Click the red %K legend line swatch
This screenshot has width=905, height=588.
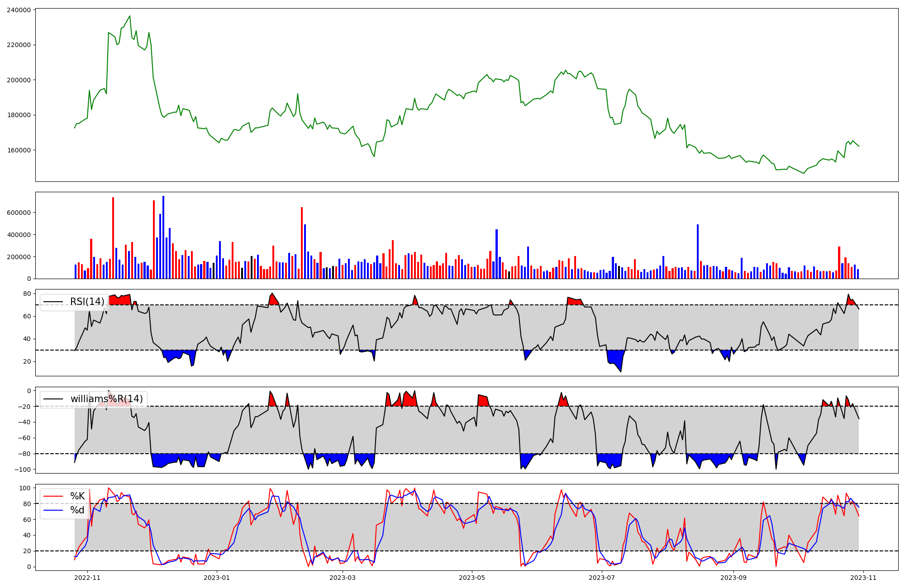tap(53, 496)
